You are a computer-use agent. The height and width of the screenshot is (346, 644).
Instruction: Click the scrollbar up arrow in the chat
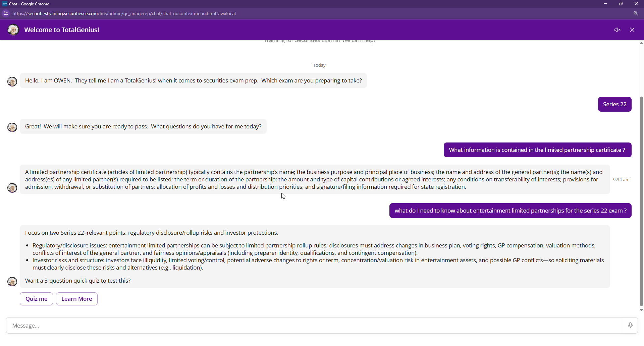(x=641, y=43)
